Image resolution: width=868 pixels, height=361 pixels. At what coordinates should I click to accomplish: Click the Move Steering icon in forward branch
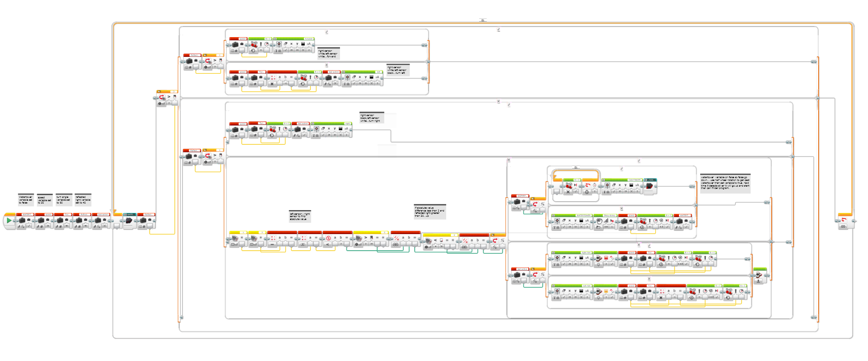(x=254, y=45)
